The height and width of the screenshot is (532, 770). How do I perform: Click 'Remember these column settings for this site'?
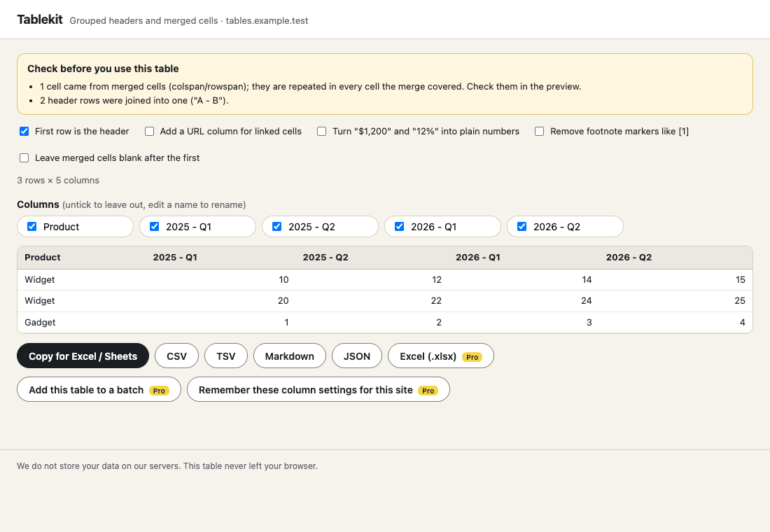(x=318, y=389)
